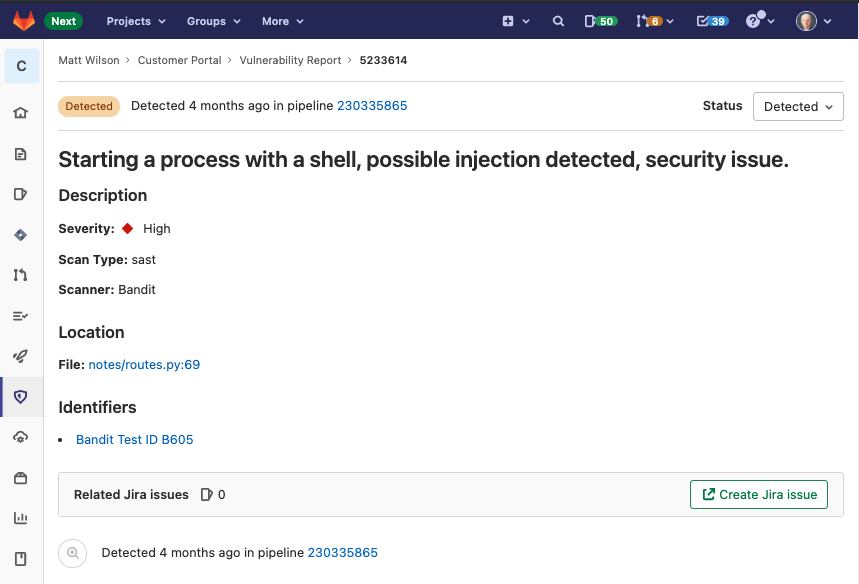The image size is (859, 584).
Task: Open the Repository file icon in sidebar
Action: pos(21,154)
